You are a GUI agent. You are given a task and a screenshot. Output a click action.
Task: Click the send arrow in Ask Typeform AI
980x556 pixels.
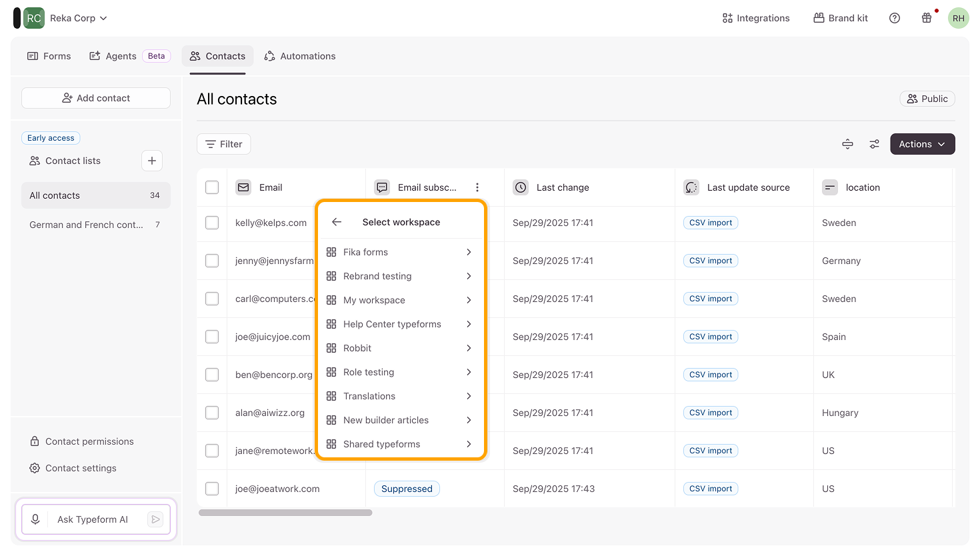tap(155, 519)
